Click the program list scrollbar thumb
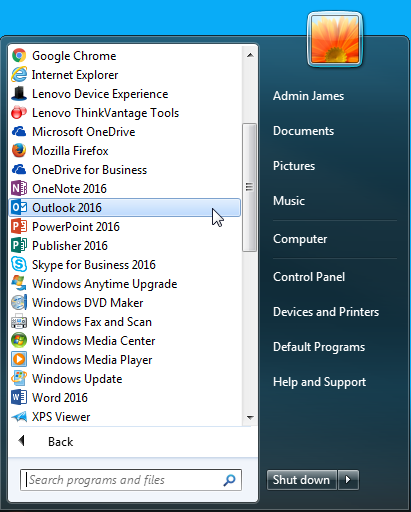 point(250,187)
